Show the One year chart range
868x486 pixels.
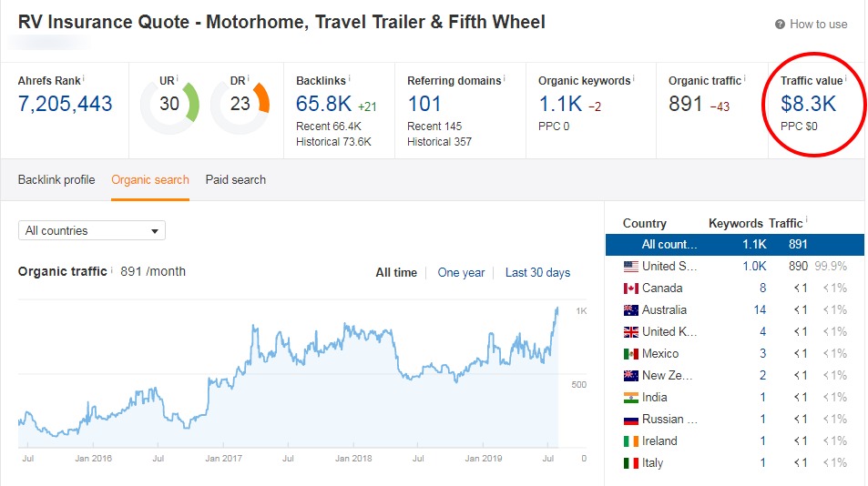461,273
